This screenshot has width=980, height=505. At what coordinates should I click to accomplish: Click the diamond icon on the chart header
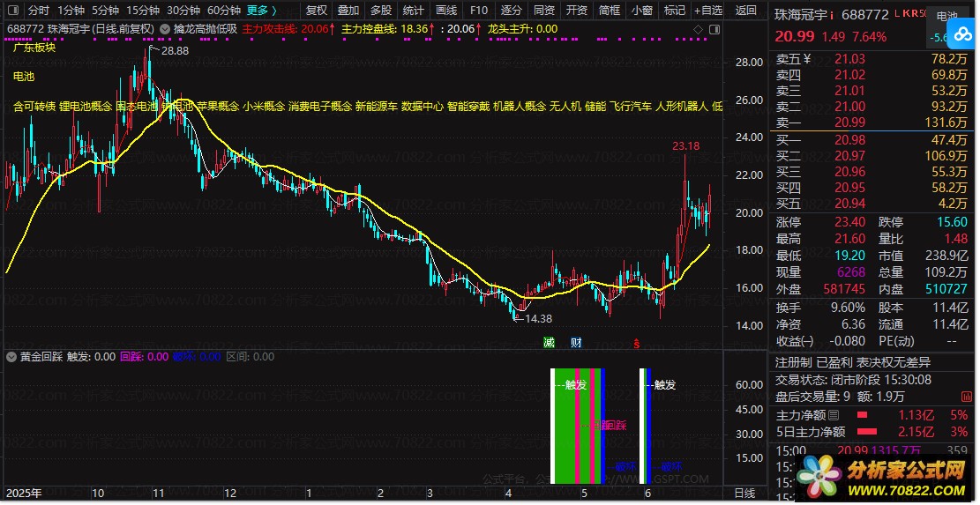tap(699, 29)
